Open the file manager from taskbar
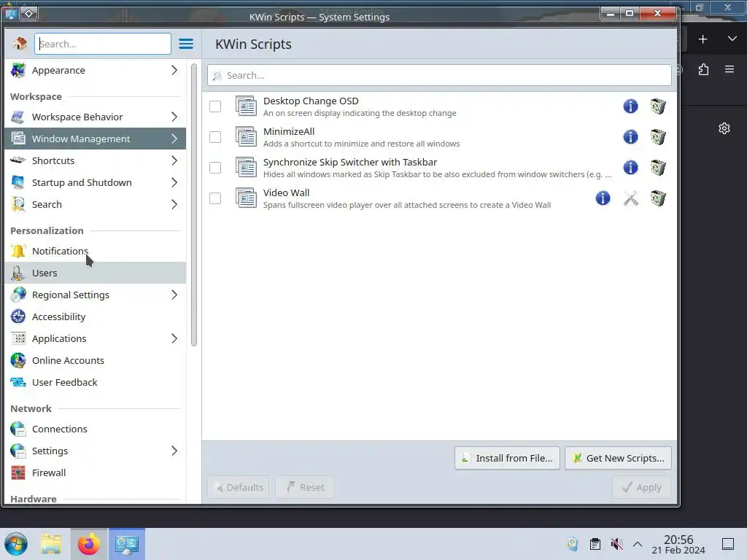The height and width of the screenshot is (560, 747). coord(51,544)
